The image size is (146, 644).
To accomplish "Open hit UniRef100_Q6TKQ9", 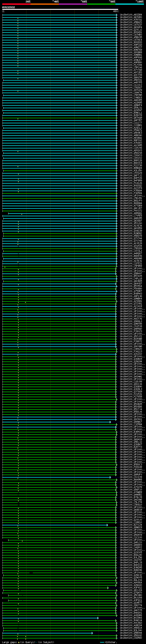I will [131, 118].
